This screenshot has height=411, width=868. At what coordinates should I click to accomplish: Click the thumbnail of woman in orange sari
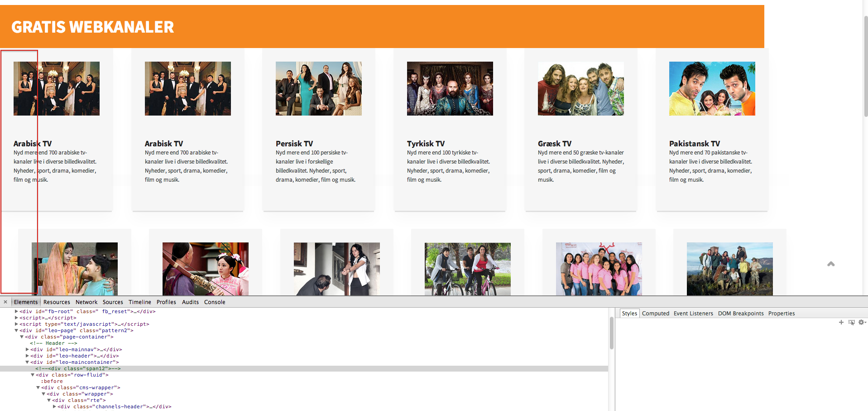(75, 269)
